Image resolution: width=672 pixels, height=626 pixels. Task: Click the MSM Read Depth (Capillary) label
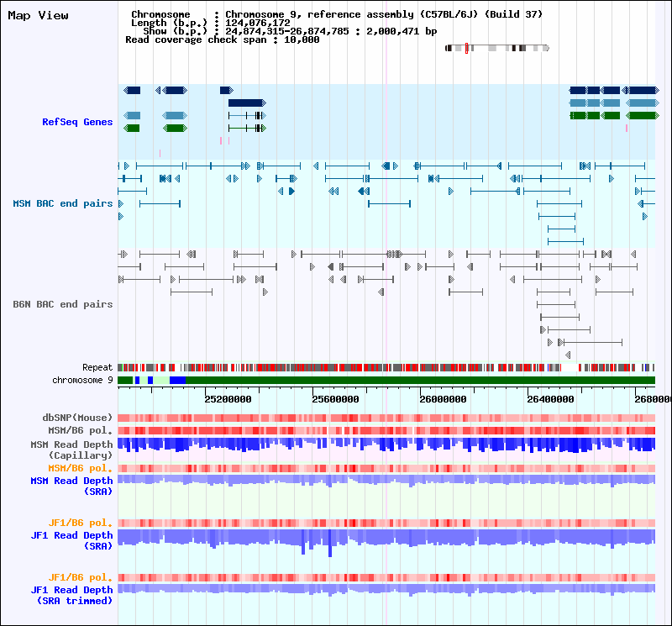[x=71, y=450]
